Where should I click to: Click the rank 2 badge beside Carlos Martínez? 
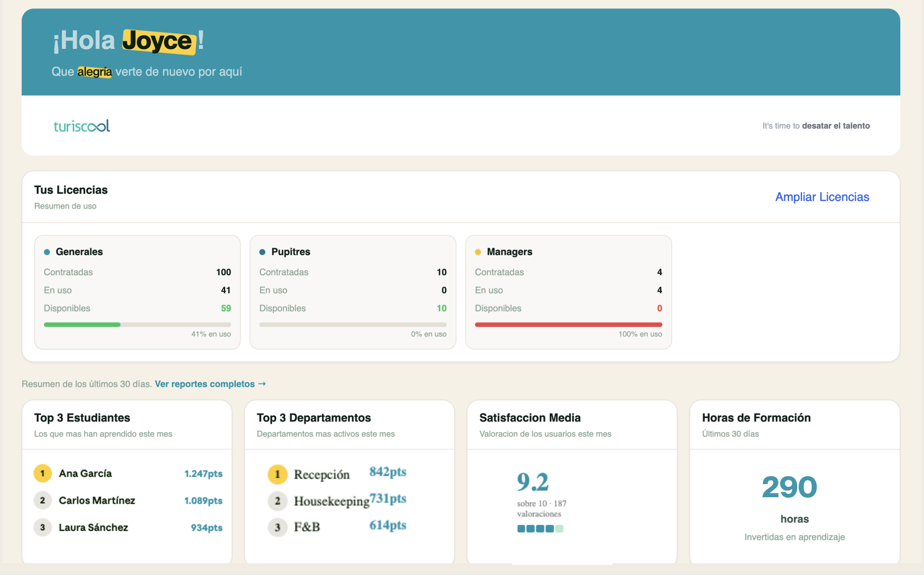coord(43,500)
